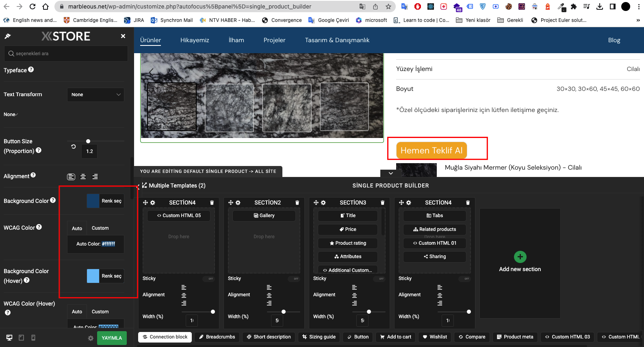Select second marble gallery thumbnail
This screenshot has height=347, width=644.
click(x=230, y=108)
